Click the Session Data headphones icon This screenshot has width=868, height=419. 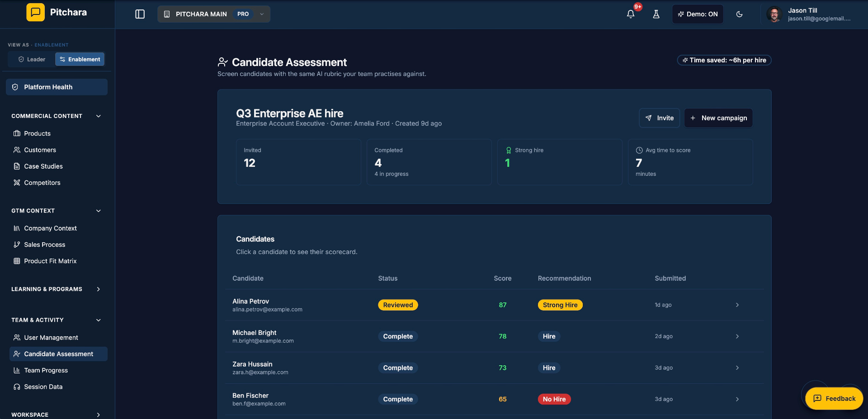pyautogui.click(x=17, y=386)
